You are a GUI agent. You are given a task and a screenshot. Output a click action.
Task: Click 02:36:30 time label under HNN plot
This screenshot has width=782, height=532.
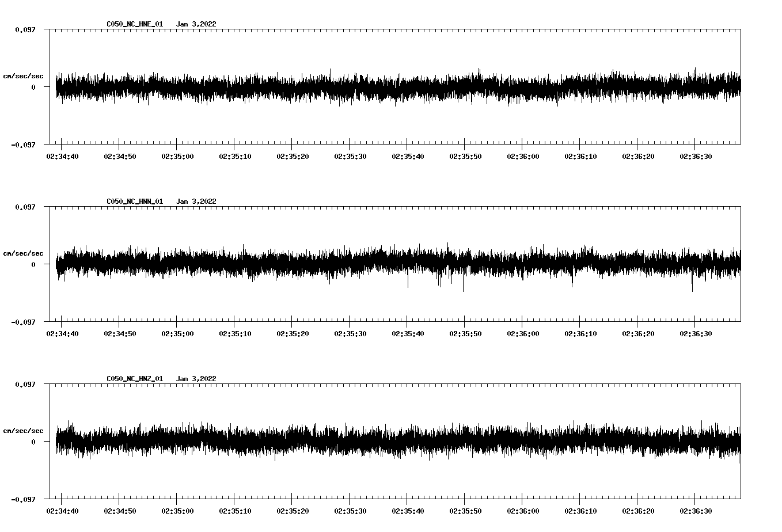pos(696,334)
